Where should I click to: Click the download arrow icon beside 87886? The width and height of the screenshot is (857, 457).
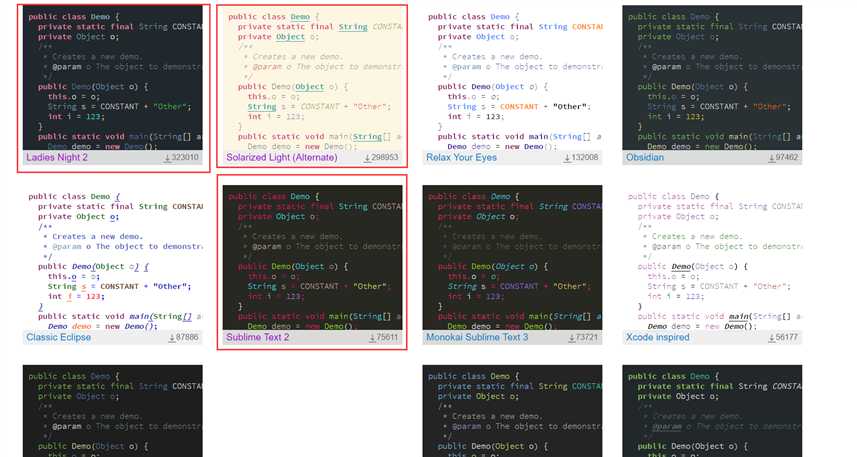click(172, 338)
